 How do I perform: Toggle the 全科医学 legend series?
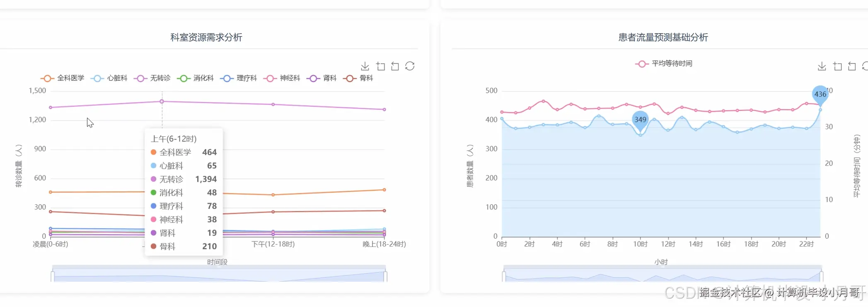[63, 78]
